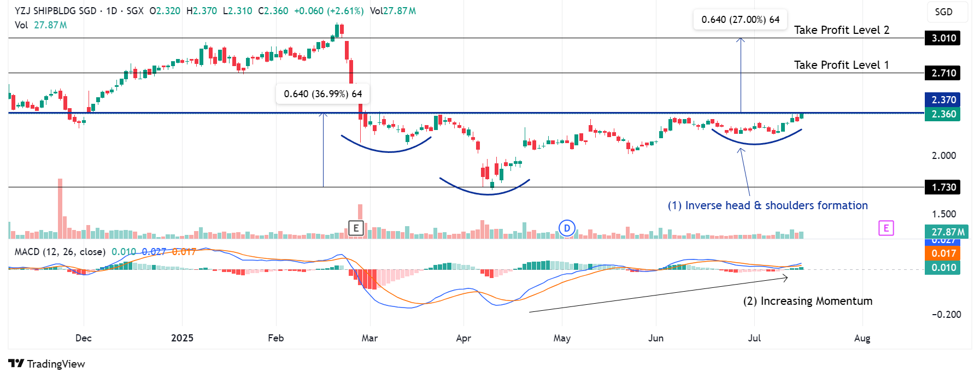This screenshot has width=980, height=378.
Task: Click the Feb label on the time axis
Action: coord(276,338)
